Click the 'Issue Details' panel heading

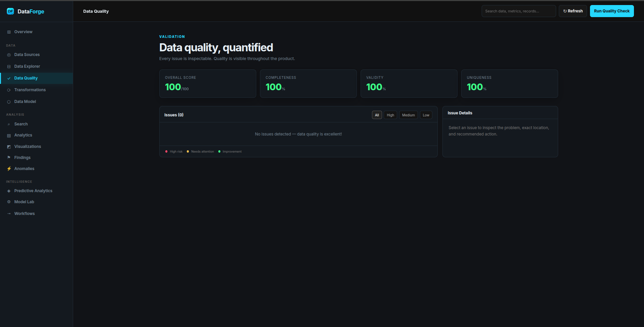tap(460, 113)
